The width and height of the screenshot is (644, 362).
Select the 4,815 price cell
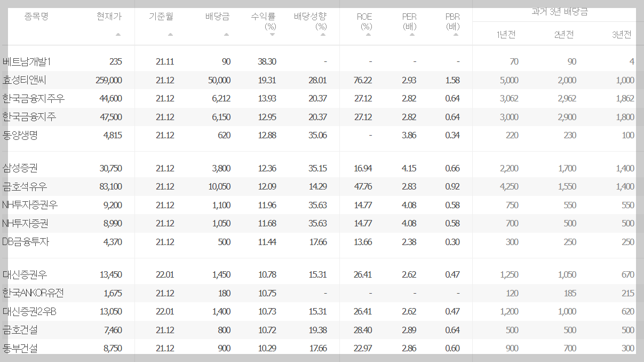pyautogui.click(x=112, y=136)
